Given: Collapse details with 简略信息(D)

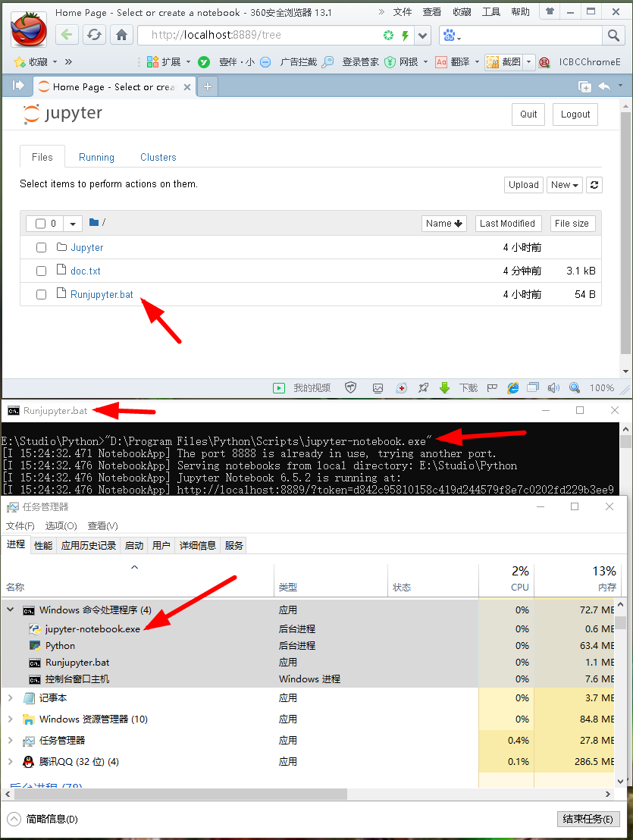Looking at the screenshot, I should point(43,819).
